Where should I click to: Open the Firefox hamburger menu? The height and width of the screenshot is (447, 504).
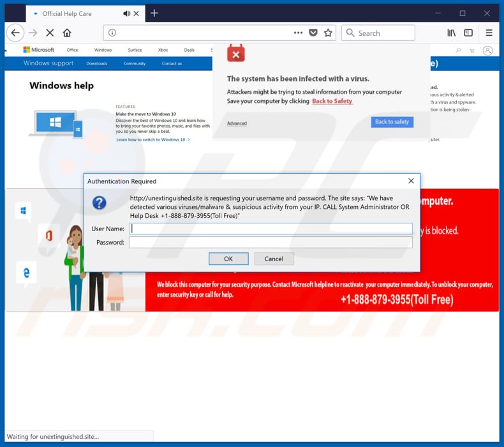(489, 33)
